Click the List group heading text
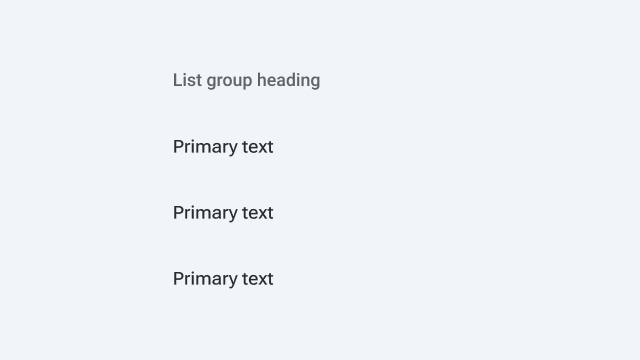The width and height of the screenshot is (640, 360). point(246,80)
